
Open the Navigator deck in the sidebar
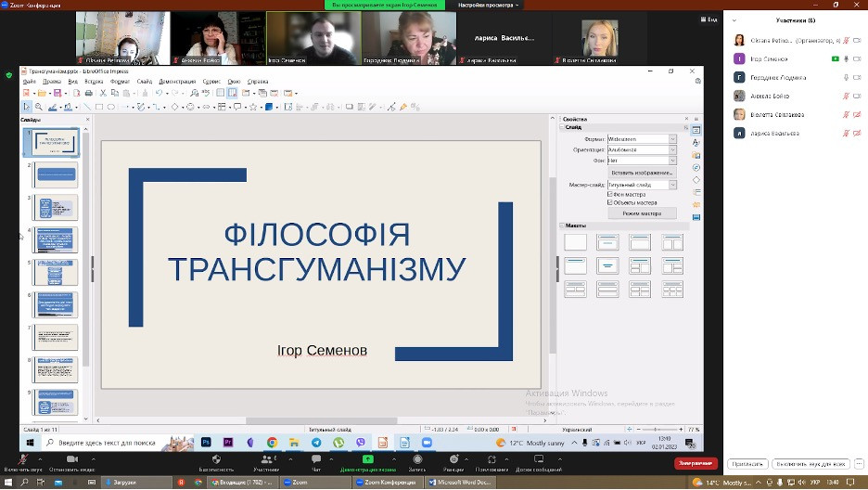click(696, 167)
